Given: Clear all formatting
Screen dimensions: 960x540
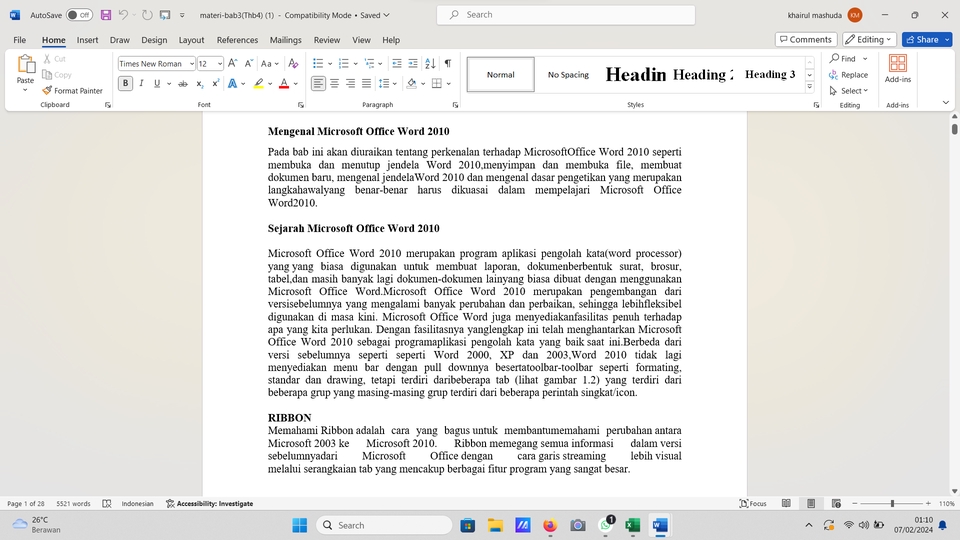Looking at the screenshot, I should pyautogui.click(x=293, y=64).
